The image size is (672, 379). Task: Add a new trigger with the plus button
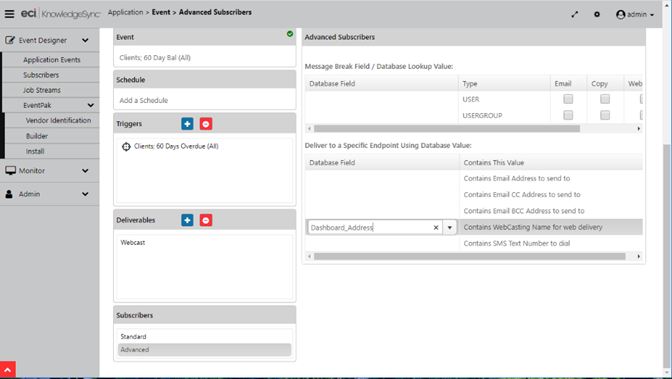pyautogui.click(x=187, y=124)
